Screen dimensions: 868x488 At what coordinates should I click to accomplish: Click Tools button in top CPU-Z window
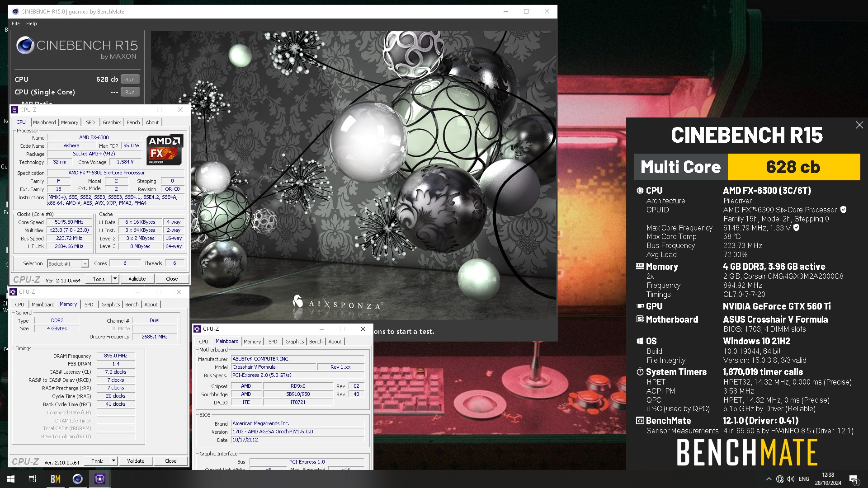[x=99, y=279]
